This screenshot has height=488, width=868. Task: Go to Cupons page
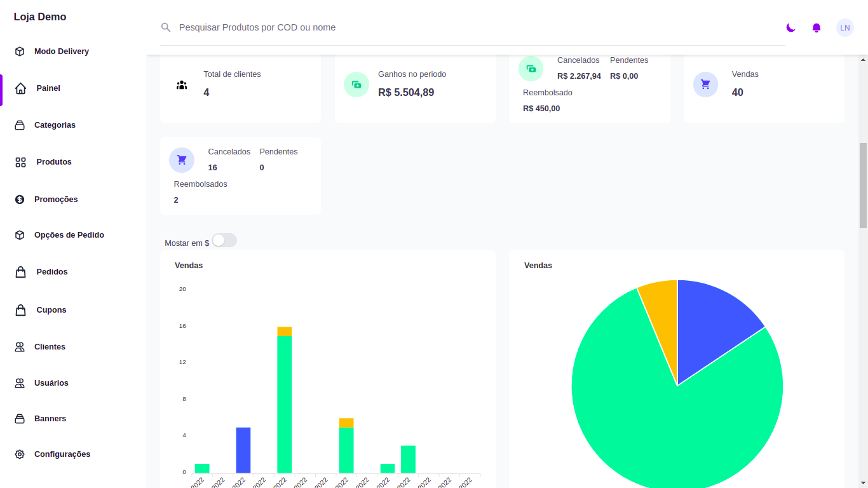[51, 310]
